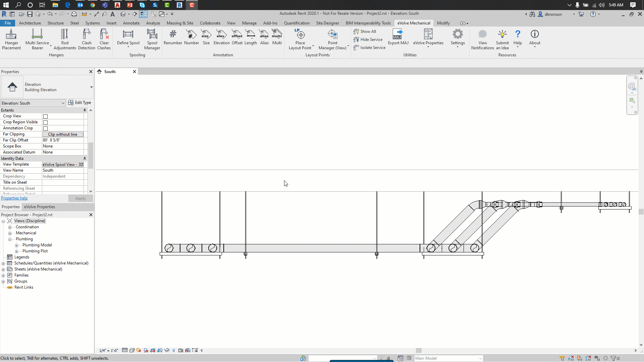Select the Number tag tool
The width and height of the screenshot is (644, 362).
192,37
